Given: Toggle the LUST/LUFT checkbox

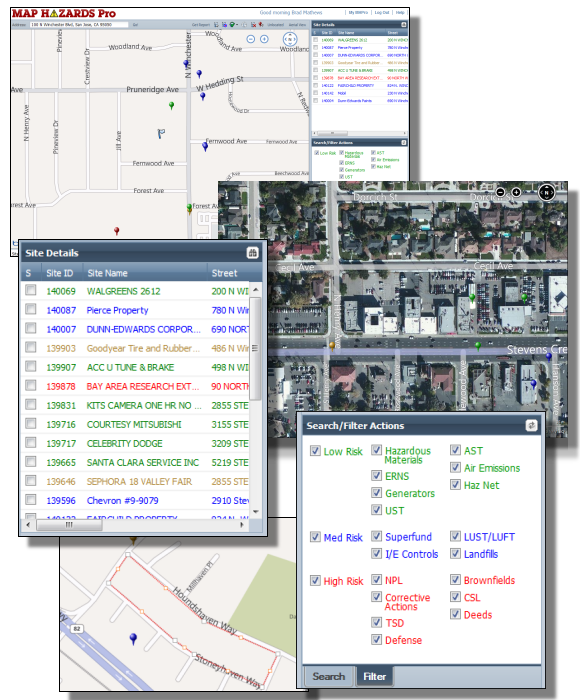Looking at the screenshot, I should [455, 536].
